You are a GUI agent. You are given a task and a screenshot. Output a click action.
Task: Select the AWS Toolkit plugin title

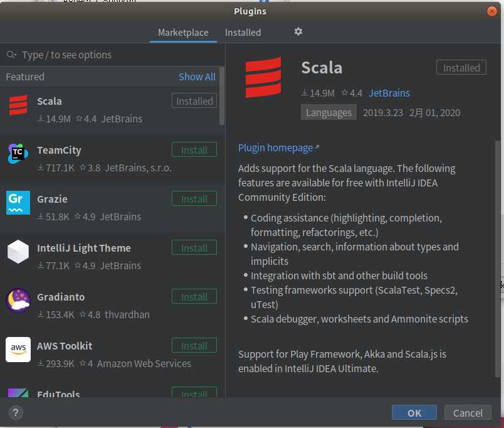(x=65, y=346)
